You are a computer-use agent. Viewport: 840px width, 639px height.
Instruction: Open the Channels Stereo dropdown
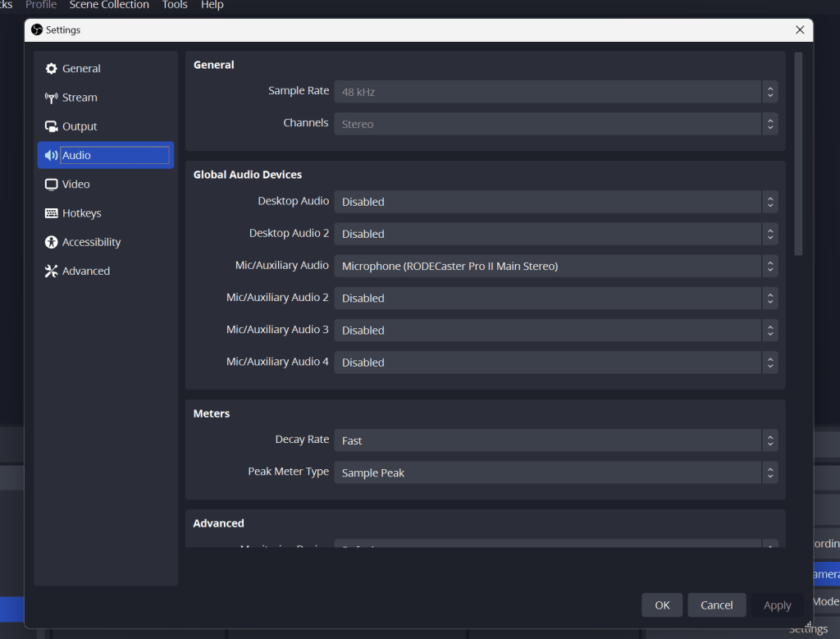556,124
